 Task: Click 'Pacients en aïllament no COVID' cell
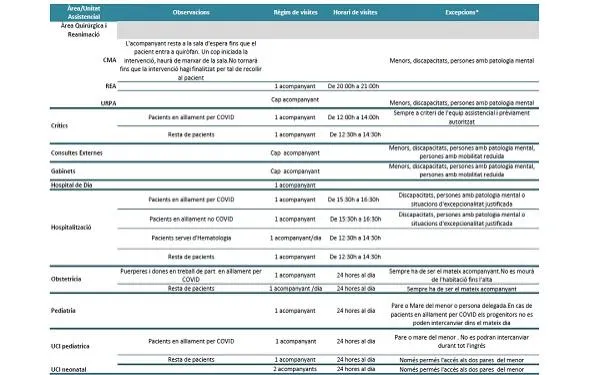(x=191, y=219)
